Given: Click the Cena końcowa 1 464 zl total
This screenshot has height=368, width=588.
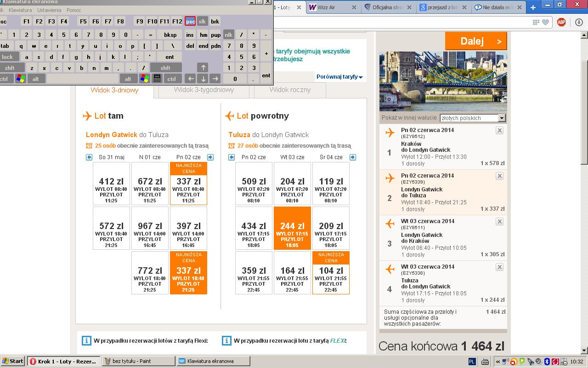Looking at the screenshot, I should coord(441,346).
